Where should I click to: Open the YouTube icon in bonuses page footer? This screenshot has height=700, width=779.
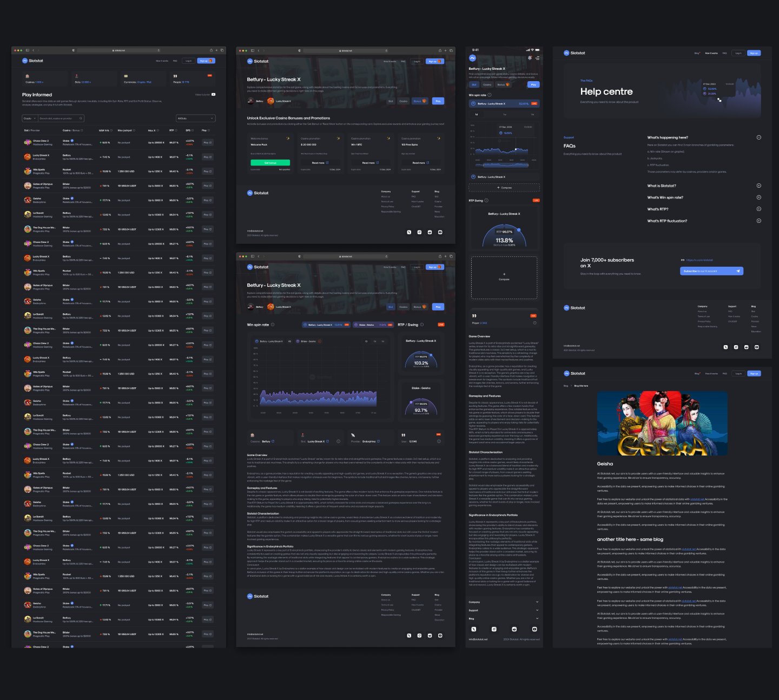tap(440, 232)
